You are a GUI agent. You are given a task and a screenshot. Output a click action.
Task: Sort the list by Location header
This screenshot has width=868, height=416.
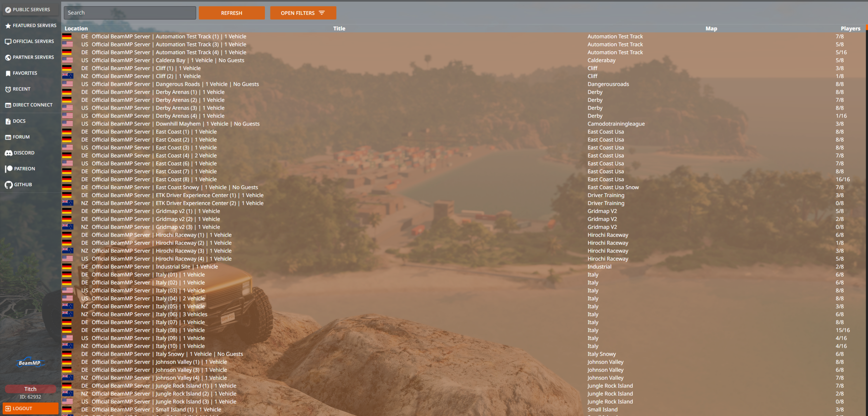click(76, 29)
